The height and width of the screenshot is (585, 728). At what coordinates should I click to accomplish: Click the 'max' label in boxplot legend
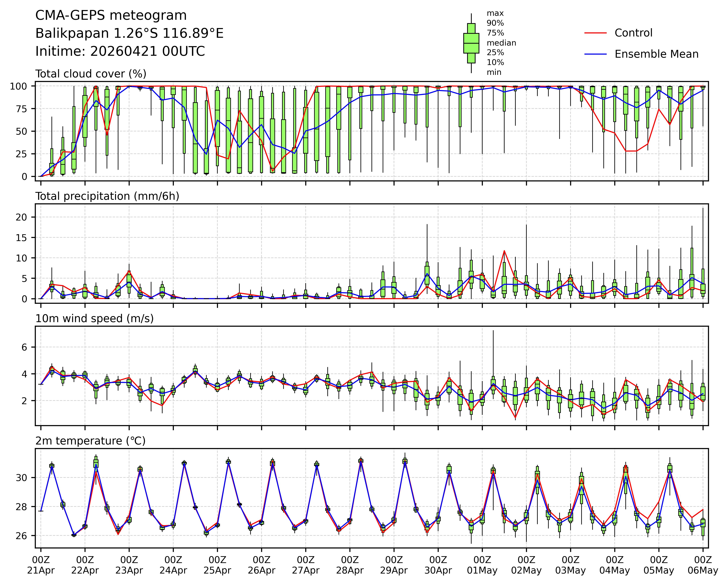[495, 14]
